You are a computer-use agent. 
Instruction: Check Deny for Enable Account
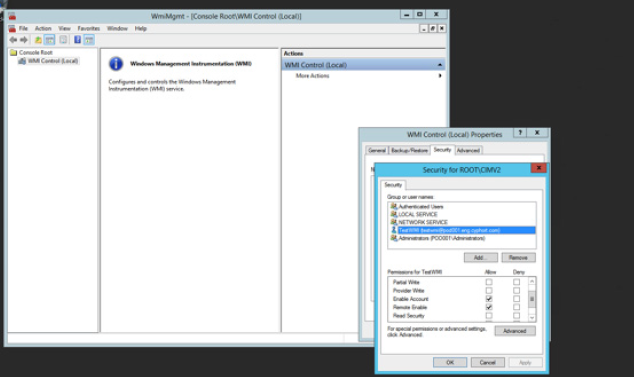click(x=516, y=299)
